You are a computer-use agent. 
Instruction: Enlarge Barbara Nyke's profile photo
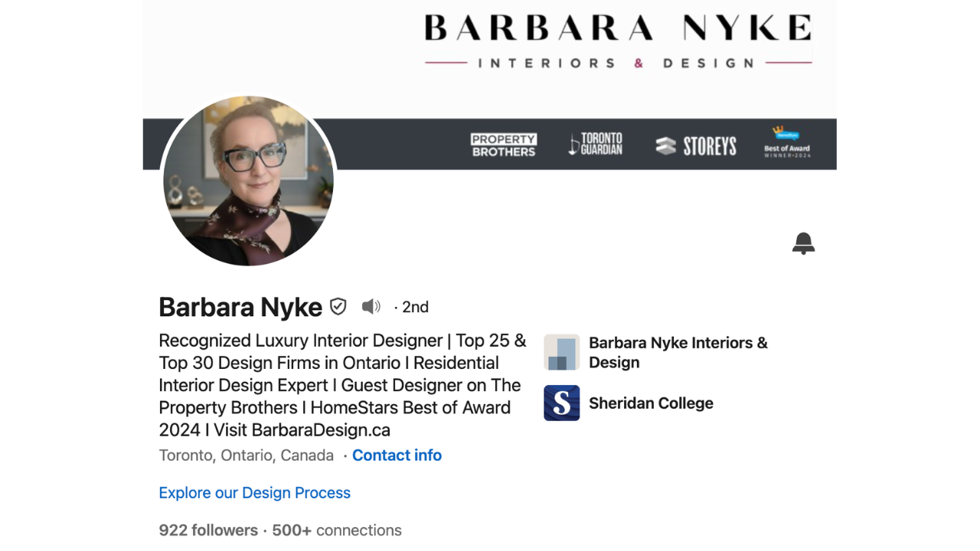(x=248, y=181)
